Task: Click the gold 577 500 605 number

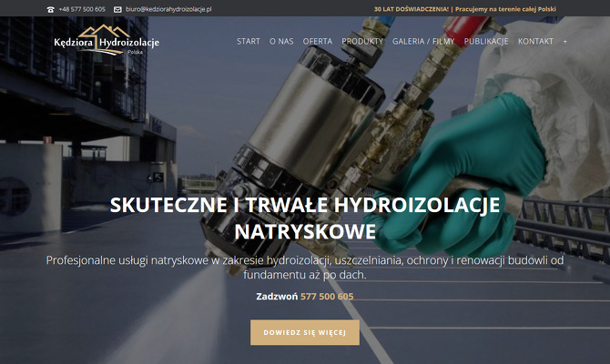Action: click(327, 297)
